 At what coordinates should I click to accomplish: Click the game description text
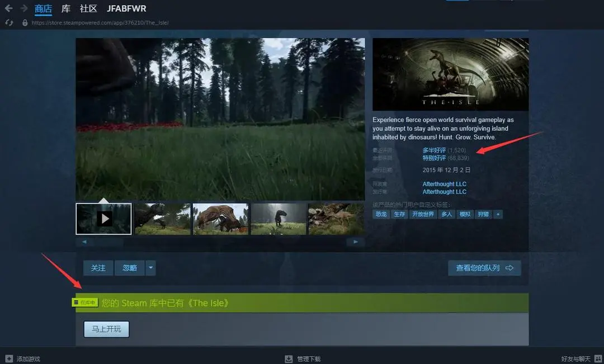point(443,128)
